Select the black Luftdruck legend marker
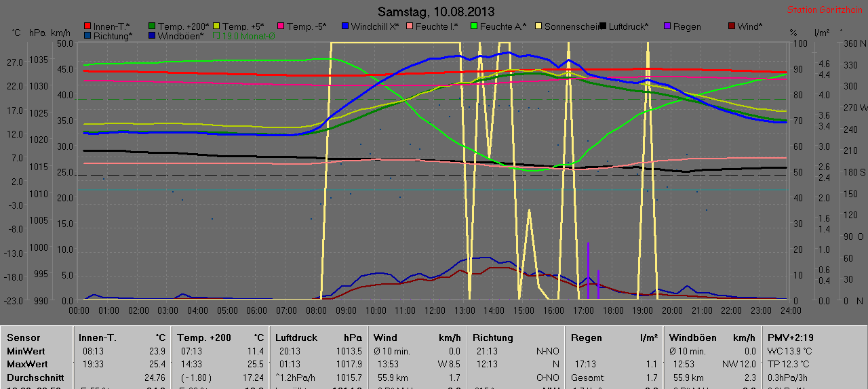 (603, 26)
